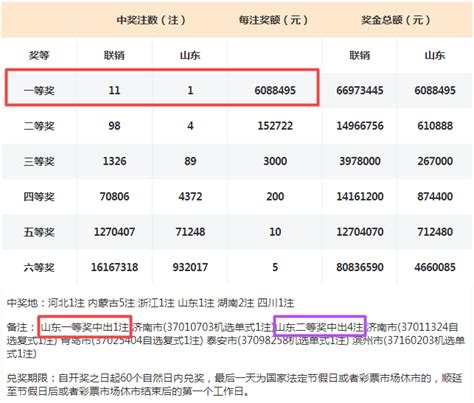Image resolution: width=474 pixels, height=403 pixels.
Task: Click the 每注奖额（元） column header
Action: click(x=273, y=20)
